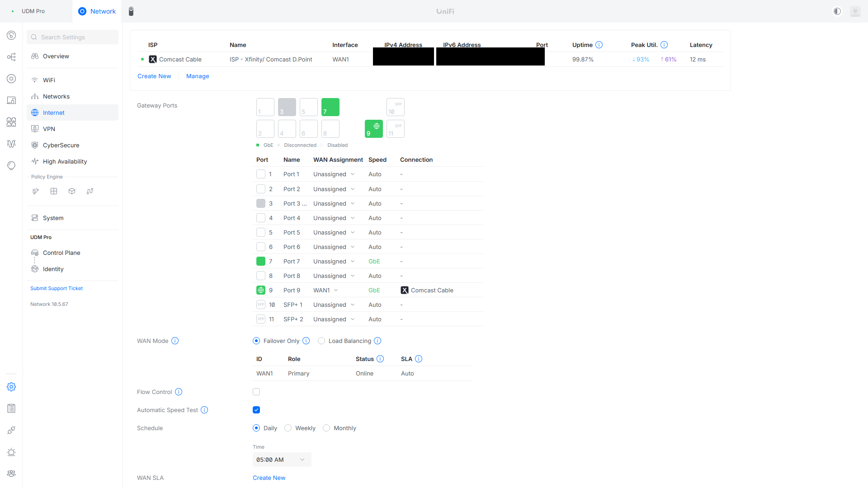Enable the Flow Control checkbox
Viewport: 868px width, 488px height.
click(x=256, y=392)
